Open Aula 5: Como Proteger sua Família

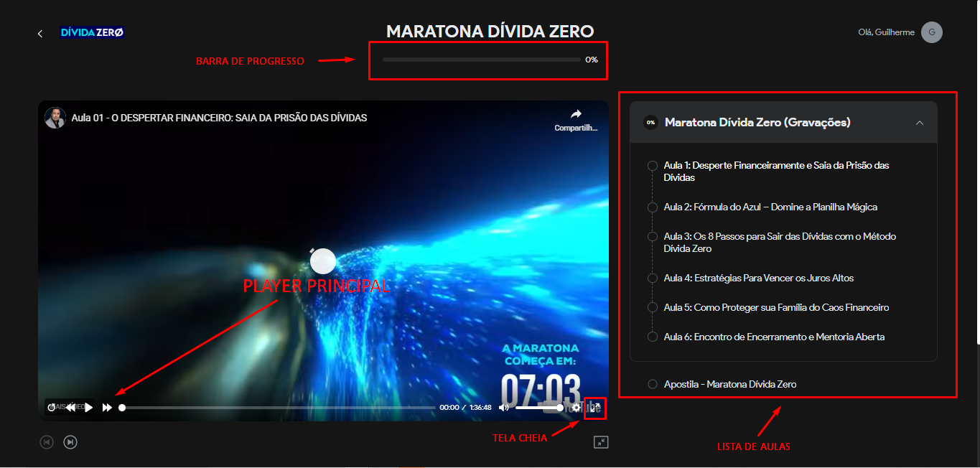[775, 308]
